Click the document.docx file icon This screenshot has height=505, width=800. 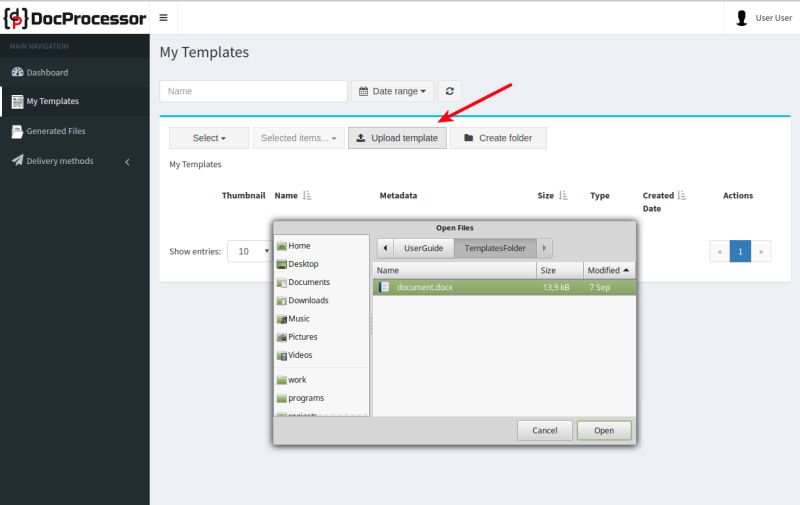(384, 287)
